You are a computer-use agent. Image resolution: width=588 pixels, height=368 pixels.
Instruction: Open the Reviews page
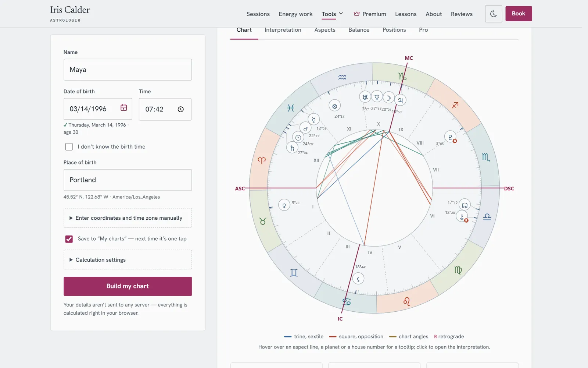(x=462, y=14)
